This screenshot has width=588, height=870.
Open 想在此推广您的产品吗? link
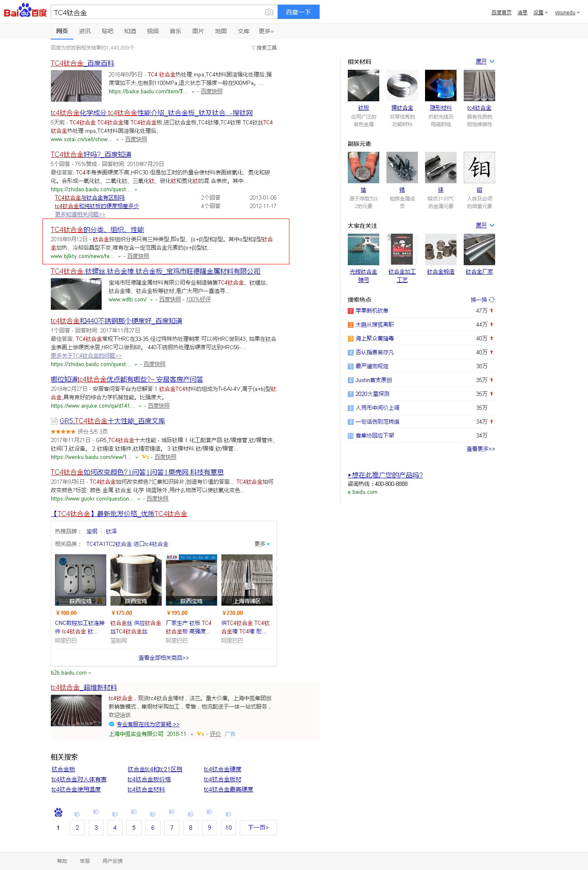[386, 475]
